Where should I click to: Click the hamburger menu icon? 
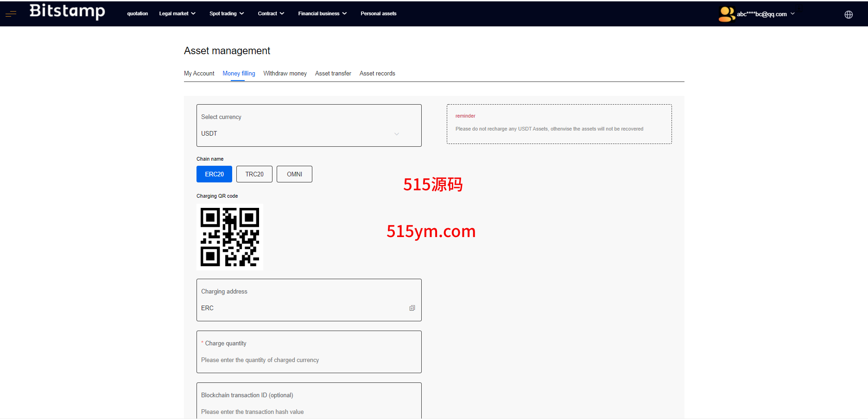coord(11,14)
